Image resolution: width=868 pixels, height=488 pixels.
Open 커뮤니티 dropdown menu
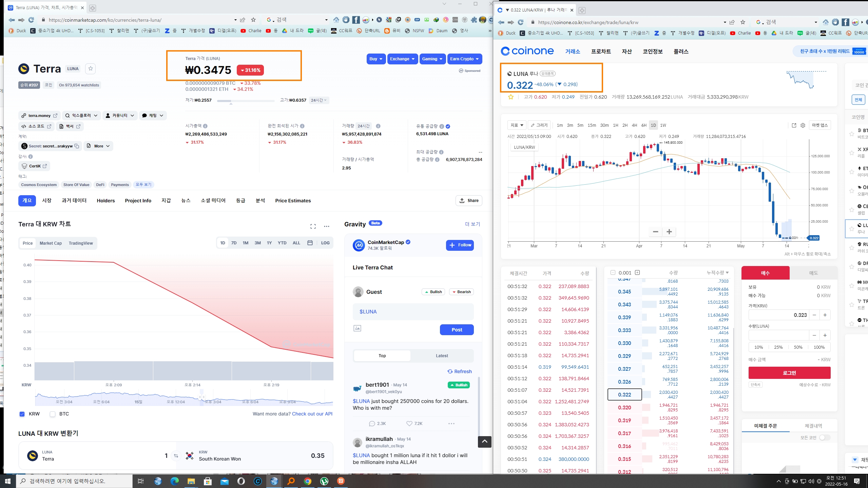(x=120, y=116)
